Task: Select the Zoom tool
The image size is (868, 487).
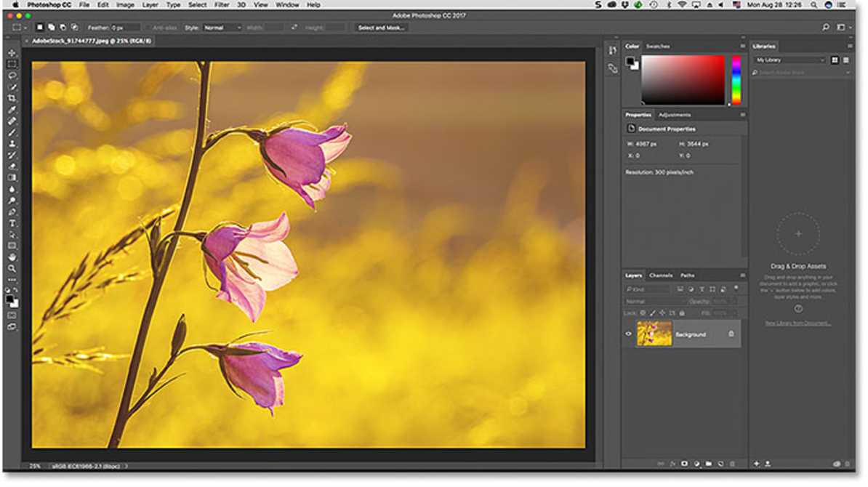Action: click(x=11, y=267)
